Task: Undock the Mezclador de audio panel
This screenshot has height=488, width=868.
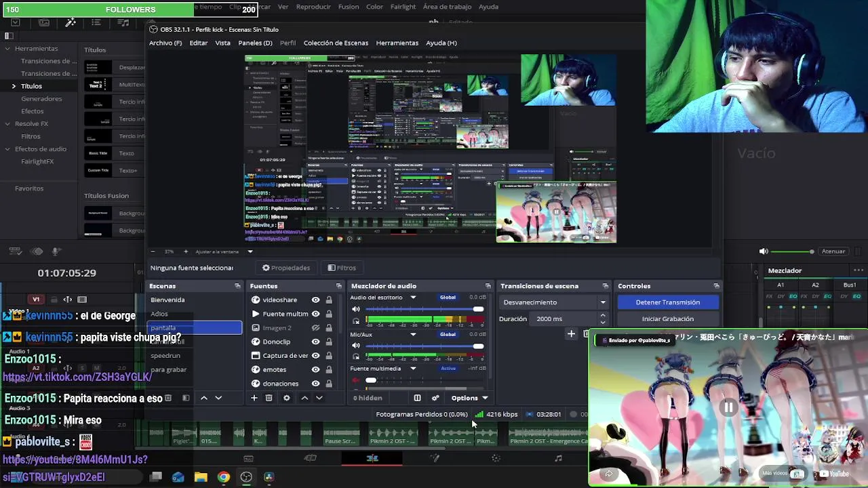Action: coord(488,286)
